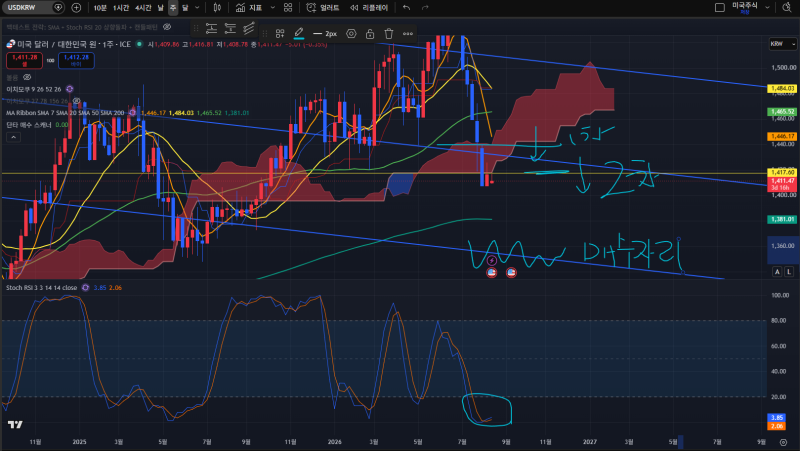Image resolution: width=800 pixels, height=451 pixels.
Task: Click the 이치모쿠 9 26 52 26 script icon
Action: [69, 89]
